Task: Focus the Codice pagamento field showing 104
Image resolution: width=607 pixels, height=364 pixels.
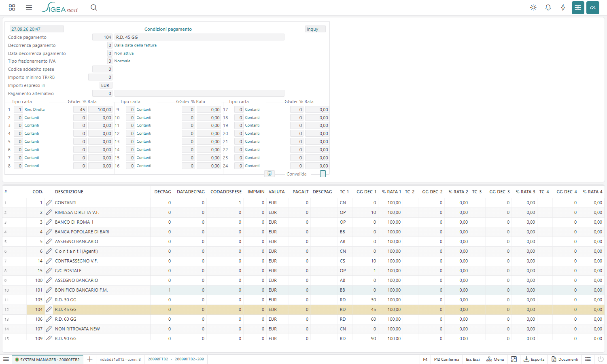Action: [x=102, y=37]
